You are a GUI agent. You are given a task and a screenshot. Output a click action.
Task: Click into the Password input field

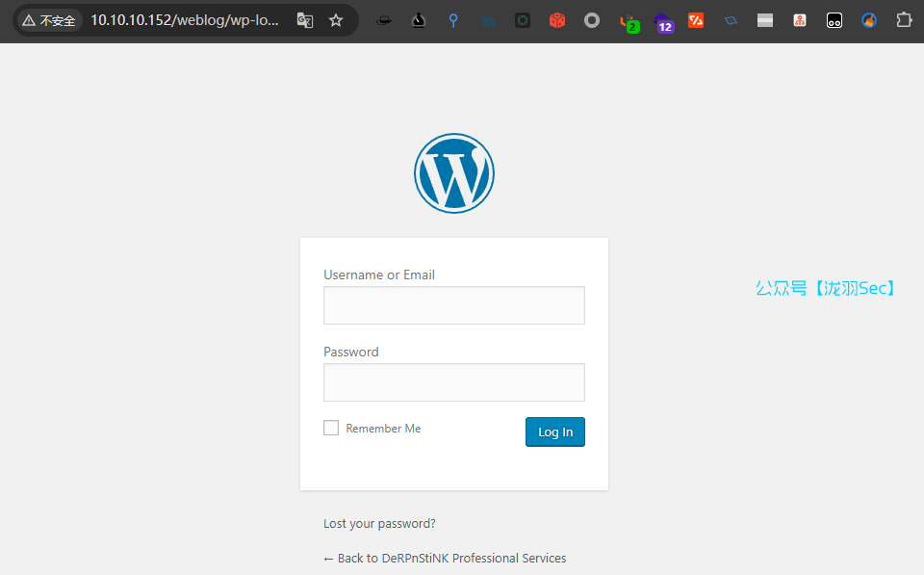pos(453,382)
